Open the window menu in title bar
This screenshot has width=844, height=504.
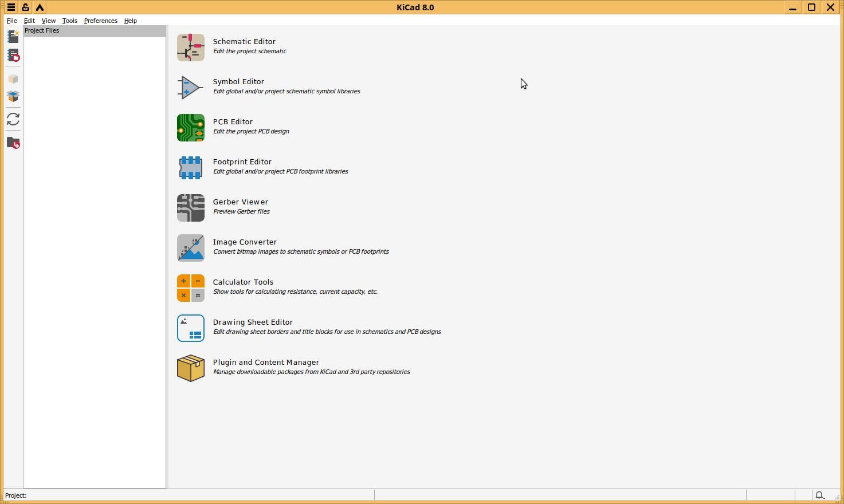coord(11,7)
